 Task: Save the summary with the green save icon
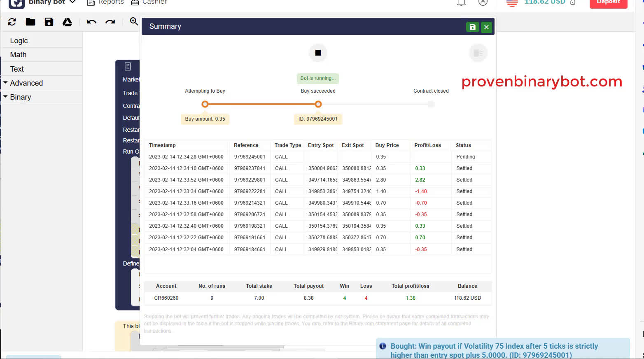click(472, 26)
